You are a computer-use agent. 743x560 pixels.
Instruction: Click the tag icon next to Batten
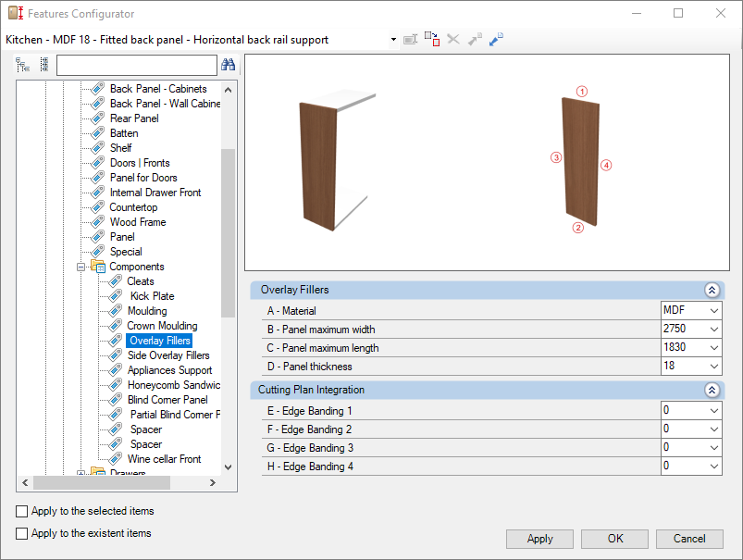coord(97,132)
